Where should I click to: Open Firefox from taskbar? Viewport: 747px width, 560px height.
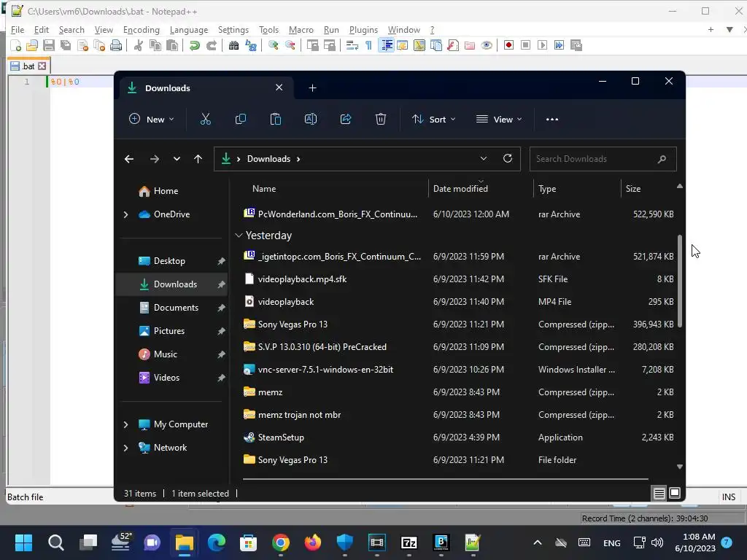313,542
